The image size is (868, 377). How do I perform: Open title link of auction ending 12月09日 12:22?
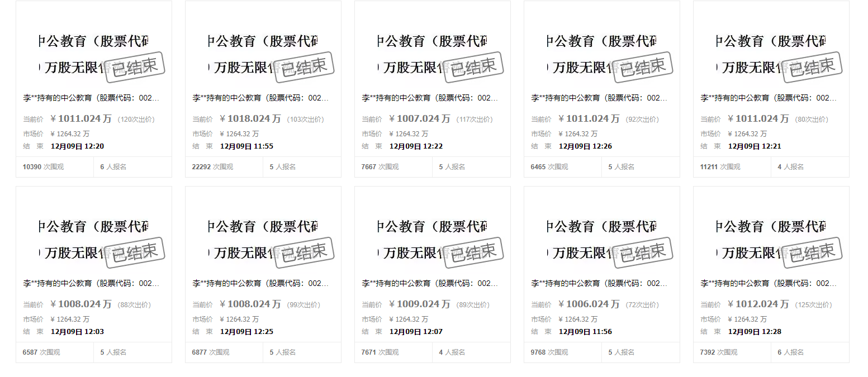(430, 98)
